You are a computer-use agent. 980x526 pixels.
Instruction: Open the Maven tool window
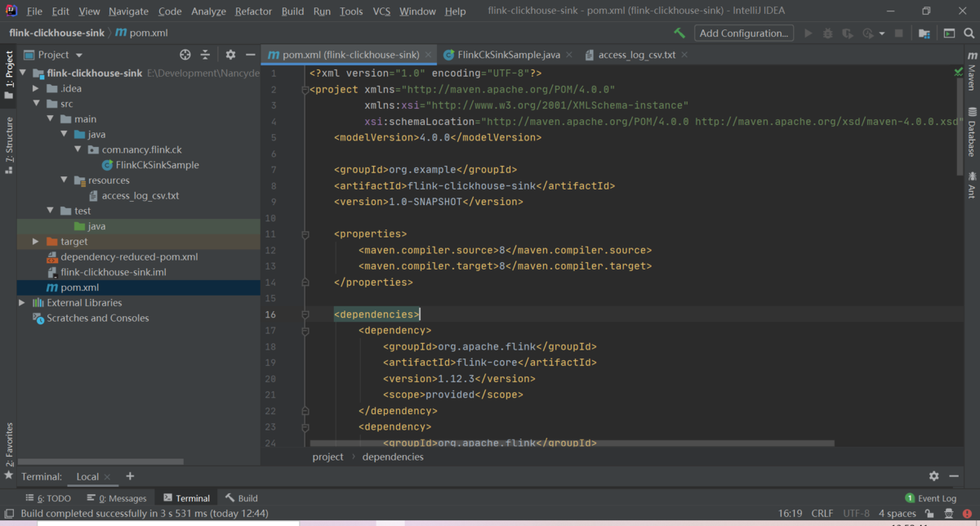coord(972,71)
